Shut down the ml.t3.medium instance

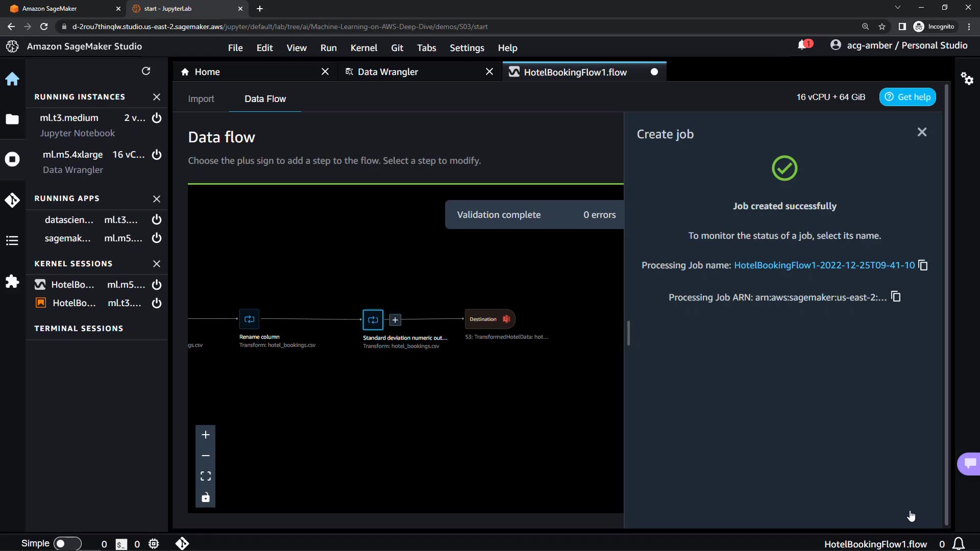(x=157, y=118)
